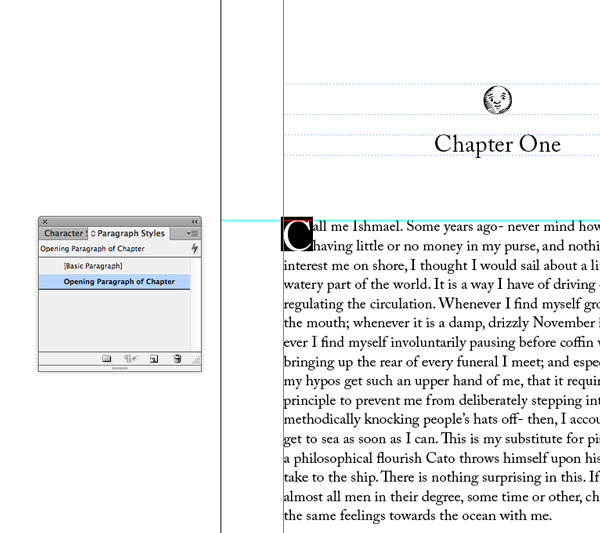Collapse the styles panel to icons

pyautogui.click(x=194, y=222)
